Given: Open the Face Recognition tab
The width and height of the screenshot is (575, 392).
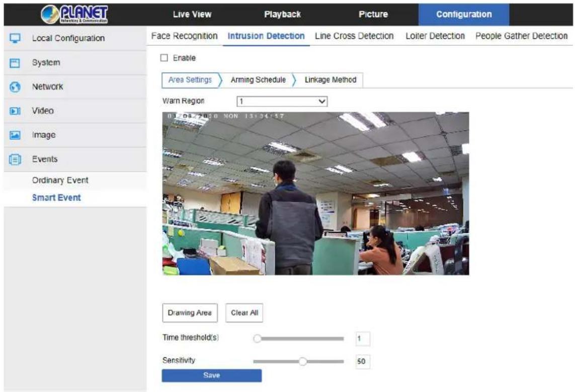Looking at the screenshot, I should 185,36.
